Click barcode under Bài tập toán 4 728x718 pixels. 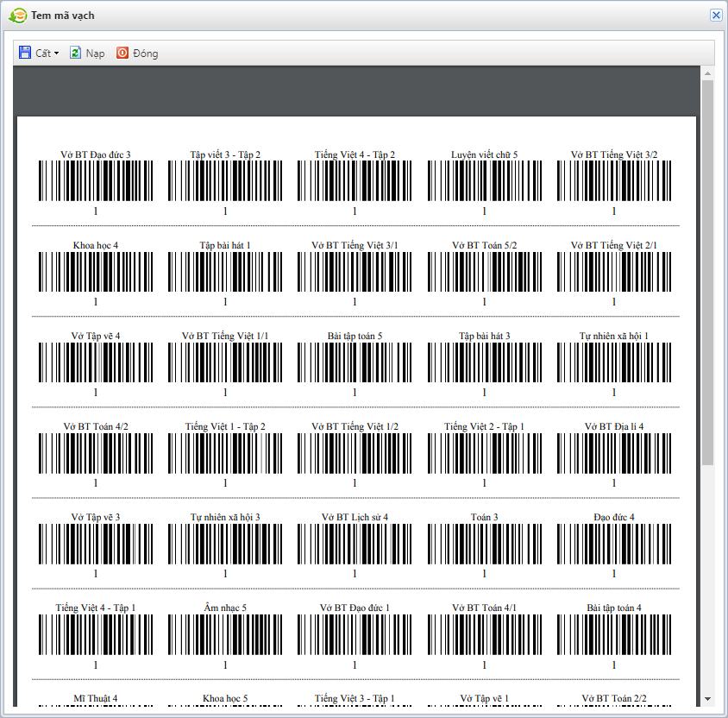(x=614, y=634)
